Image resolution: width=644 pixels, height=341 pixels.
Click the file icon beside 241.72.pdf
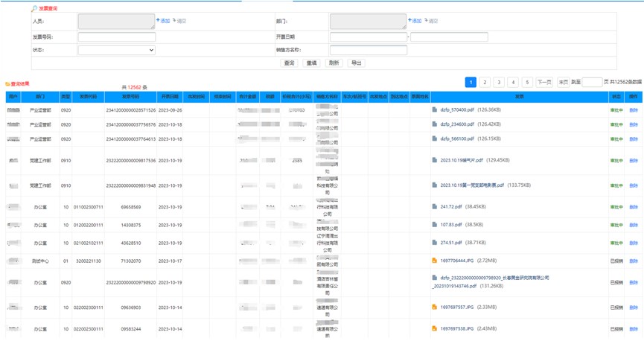click(435, 207)
